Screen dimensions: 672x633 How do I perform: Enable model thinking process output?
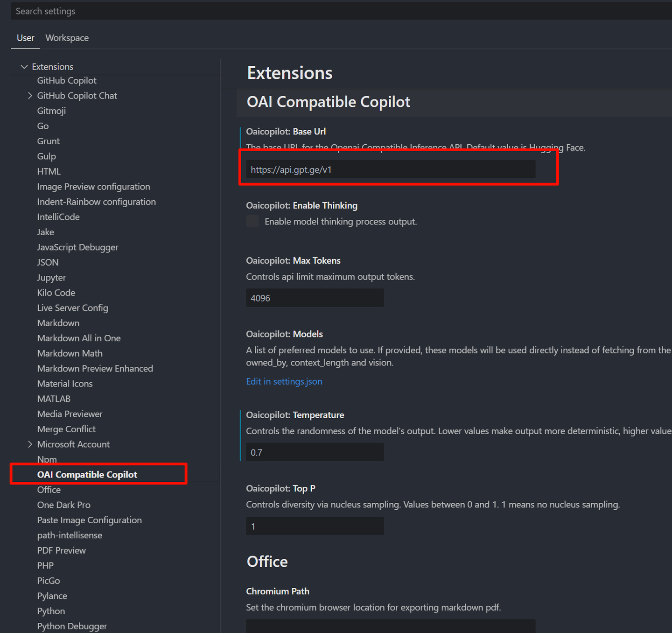pyautogui.click(x=252, y=221)
